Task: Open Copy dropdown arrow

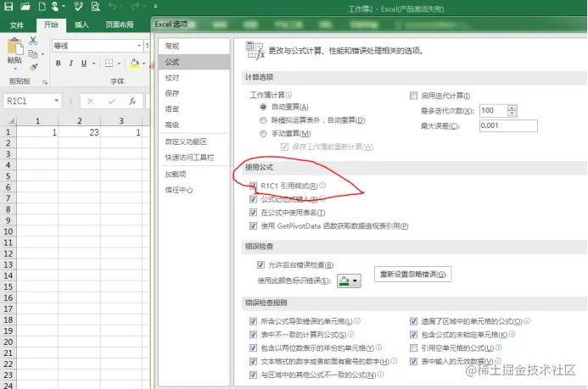Action: click(42, 54)
